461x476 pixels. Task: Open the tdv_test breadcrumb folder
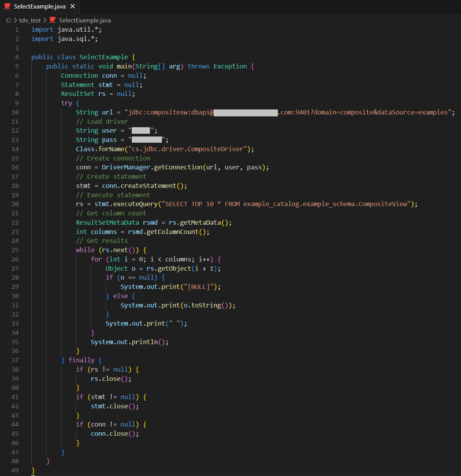point(30,20)
